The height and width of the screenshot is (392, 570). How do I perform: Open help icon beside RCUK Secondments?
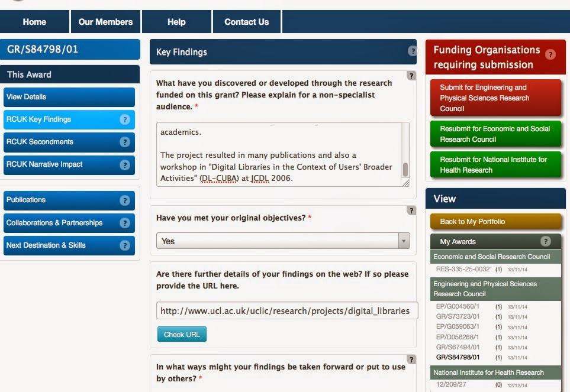click(125, 142)
